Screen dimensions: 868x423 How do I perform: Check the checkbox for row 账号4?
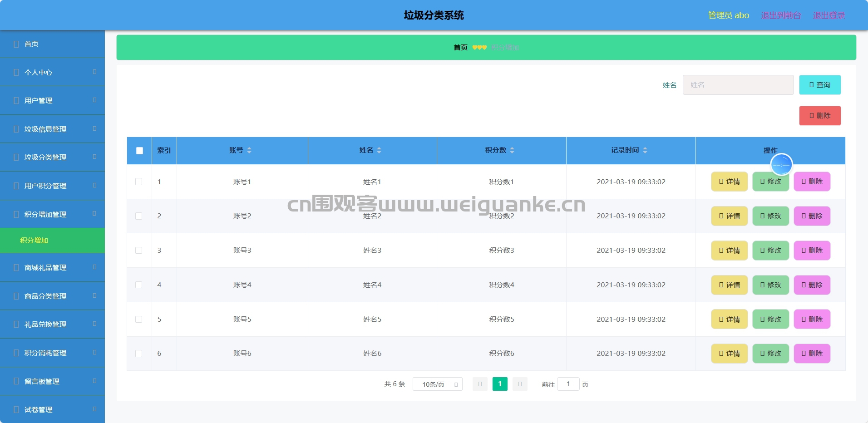pos(139,285)
